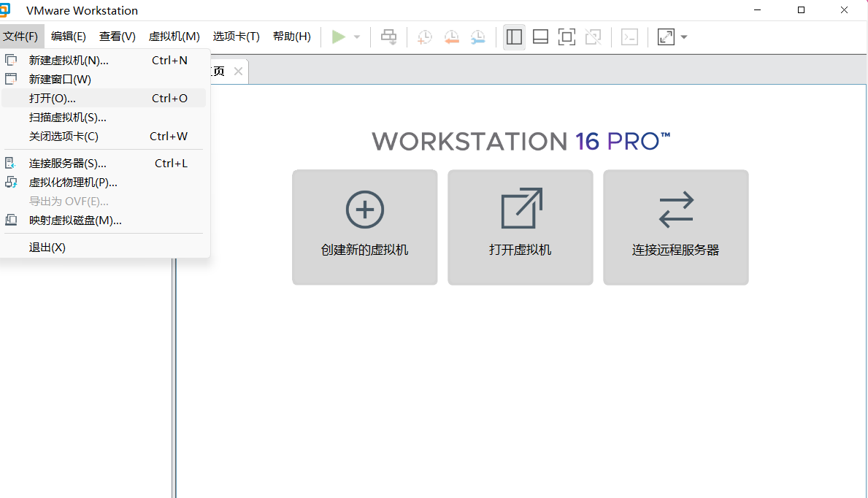The width and height of the screenshot is (868, 498).
Task: Open the 文件(F) menu
Action: pyautogui.click(x=20, y=37)
